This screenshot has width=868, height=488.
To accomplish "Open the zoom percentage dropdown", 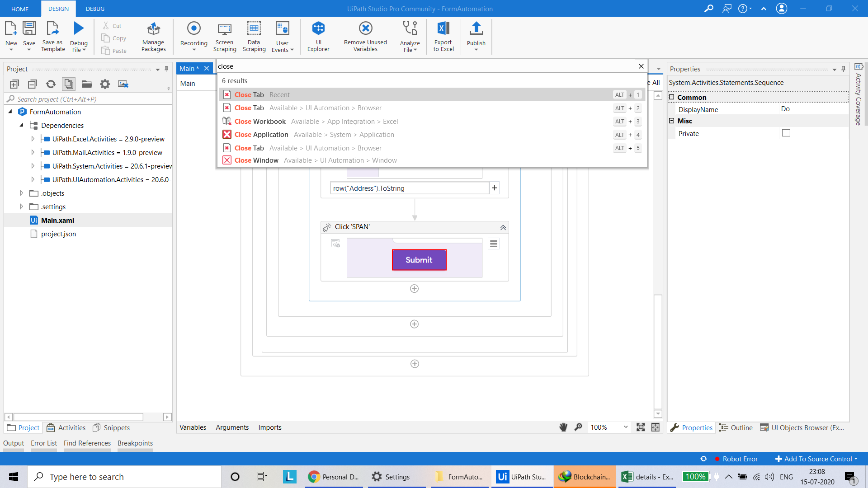I will 626,427.
